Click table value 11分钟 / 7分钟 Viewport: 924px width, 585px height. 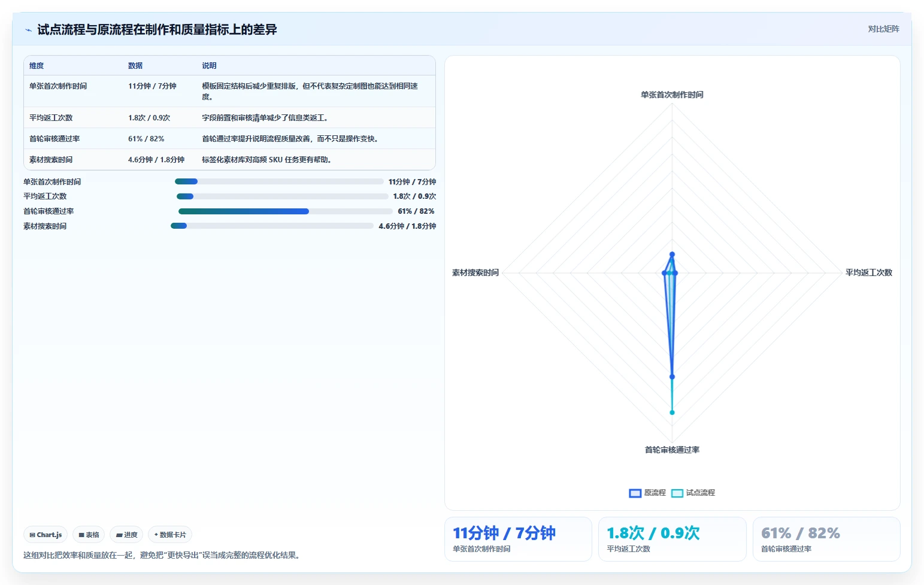[152, 86]
